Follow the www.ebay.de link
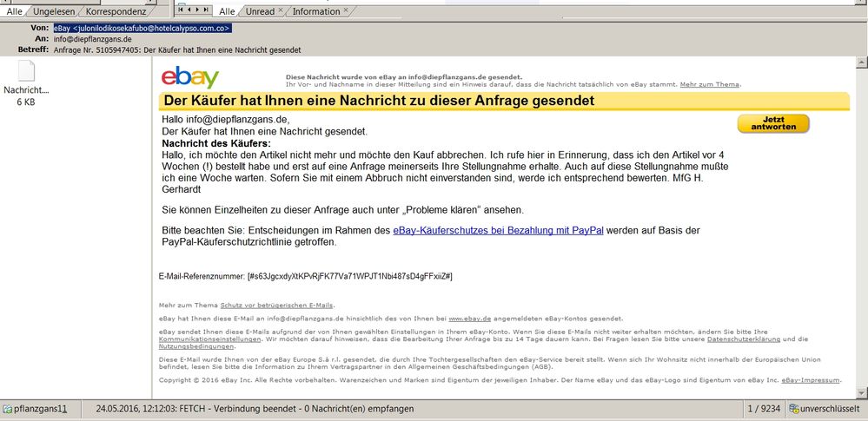The height and width of the screenshot is (421, 868). 470,319
